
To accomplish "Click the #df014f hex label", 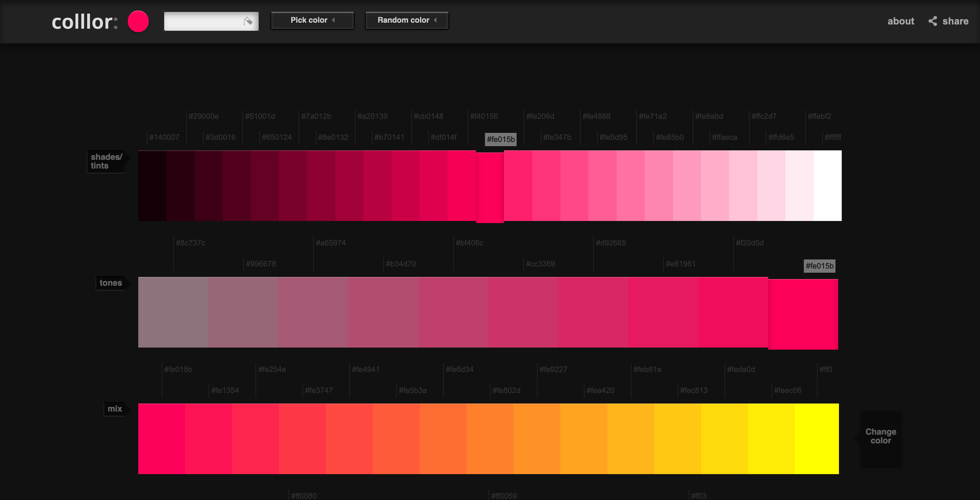I will click(x=443, y=137).
